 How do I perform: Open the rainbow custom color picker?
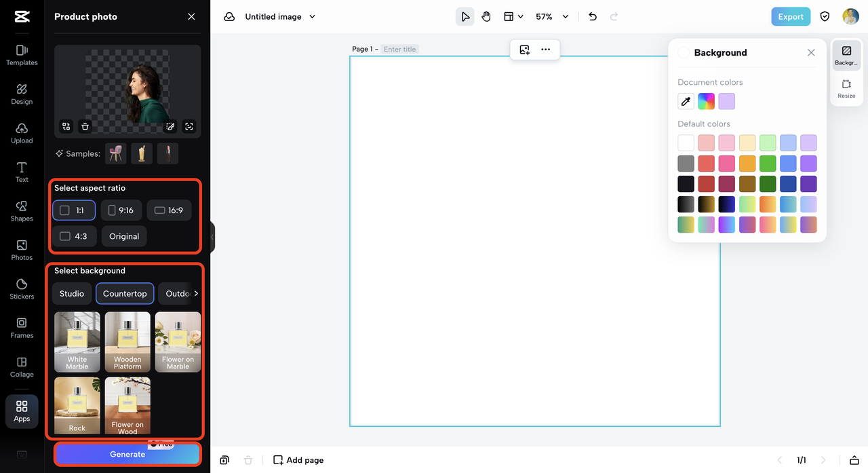pos(707,101)
